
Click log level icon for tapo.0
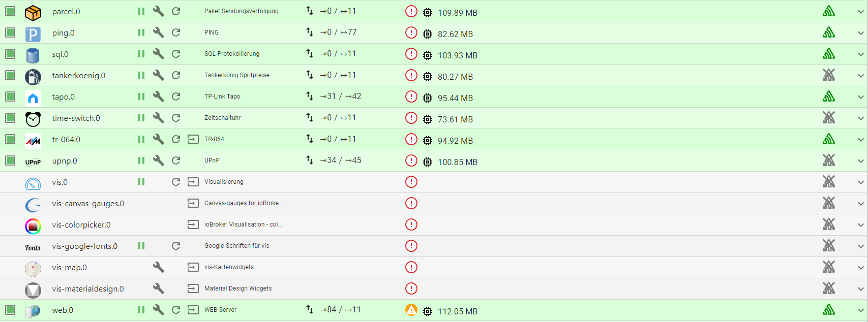(x=829, y=96)
